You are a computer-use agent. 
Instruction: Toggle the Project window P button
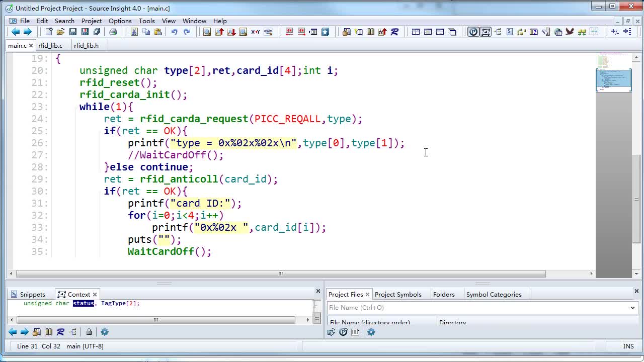[473, 32]
